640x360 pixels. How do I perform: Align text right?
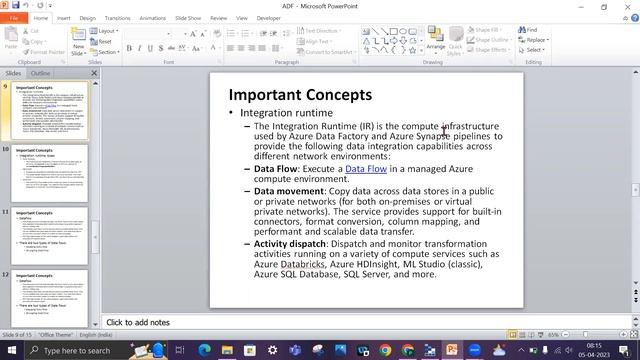click(251, 48)
